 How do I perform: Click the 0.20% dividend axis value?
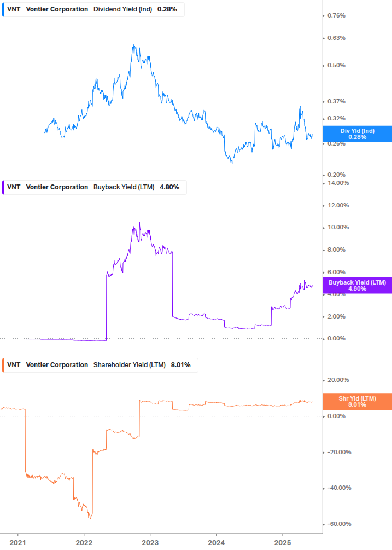click(336, 175)
